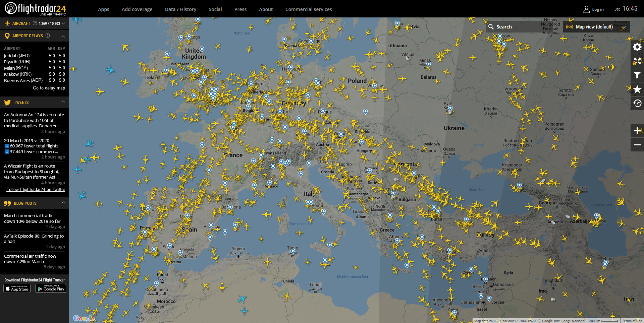This screenshot has height=323, width=644.
Task: Open the map settings gear
Action: point(637,47)
